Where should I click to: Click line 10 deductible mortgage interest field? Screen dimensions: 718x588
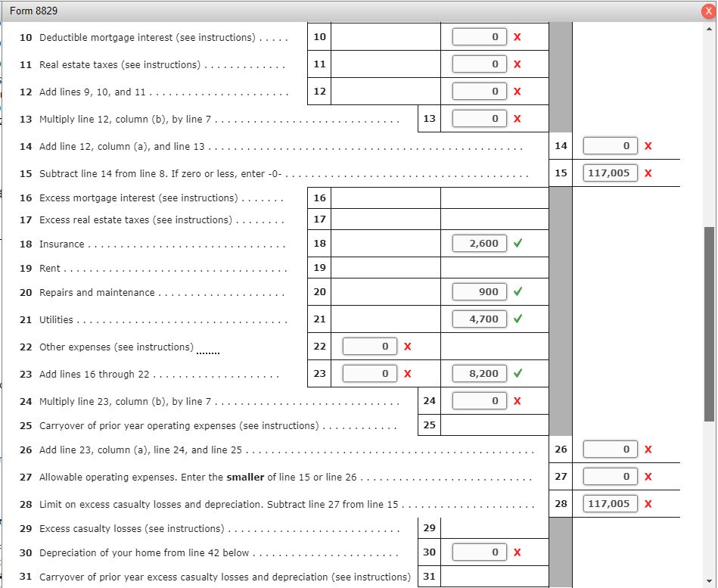(x=480, y=36)
